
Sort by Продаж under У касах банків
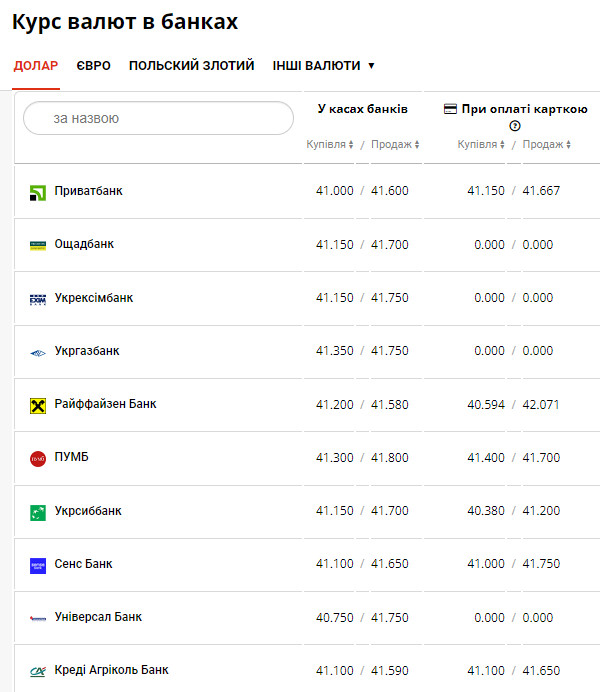[x=395, y=145]
